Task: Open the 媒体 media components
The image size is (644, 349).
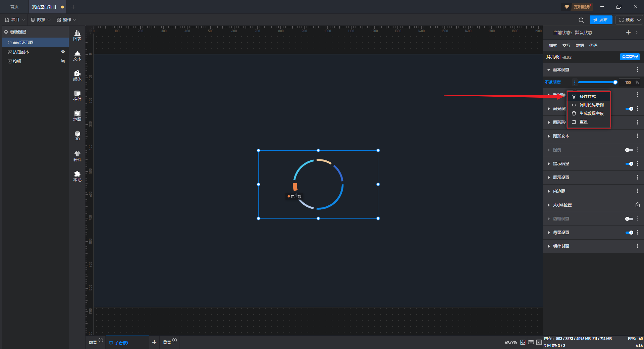Action: [x=77, y=76]
